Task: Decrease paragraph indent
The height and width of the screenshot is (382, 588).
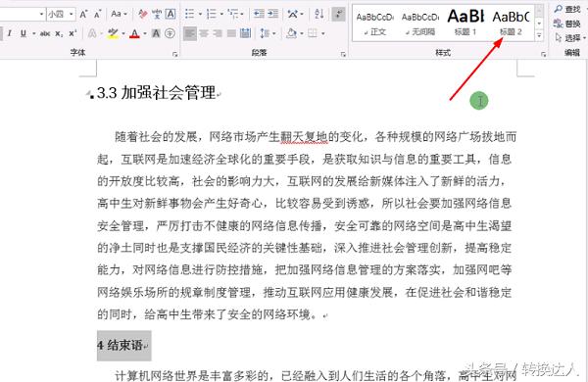Action: (x=259, y=15)
